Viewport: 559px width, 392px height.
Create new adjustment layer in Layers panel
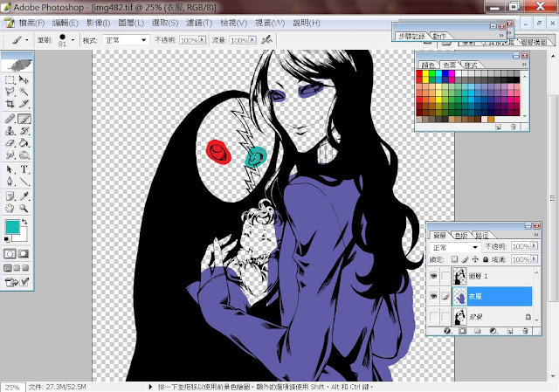coord(493,331)
